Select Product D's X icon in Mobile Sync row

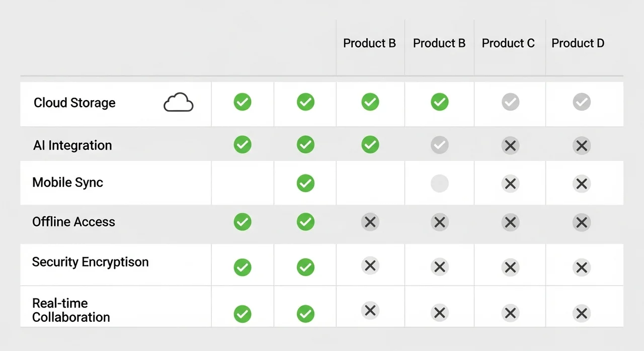click(x=582, y=184)
